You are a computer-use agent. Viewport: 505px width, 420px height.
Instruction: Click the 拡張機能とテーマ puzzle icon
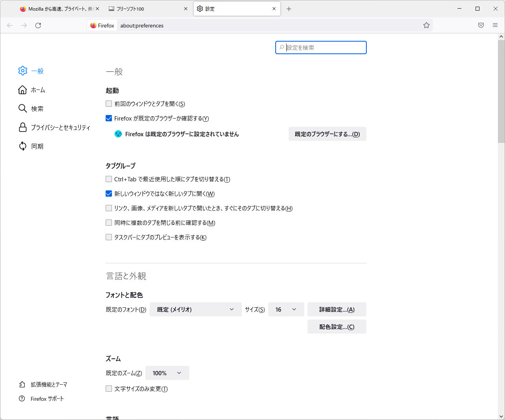pyautogui.click(x=22, y=385)
